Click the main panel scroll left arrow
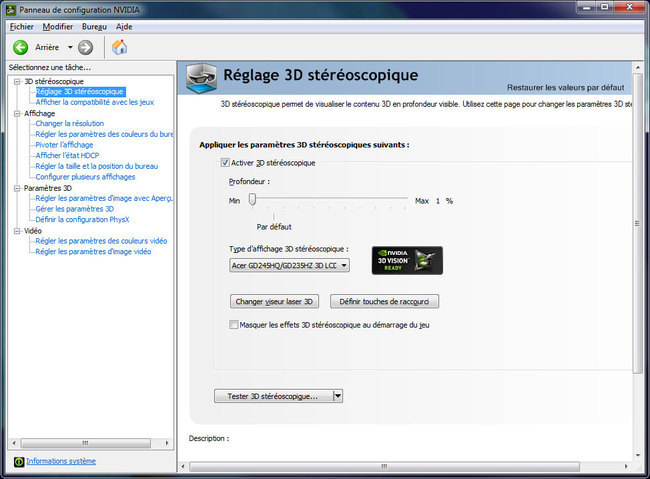 tap(183, 467)
